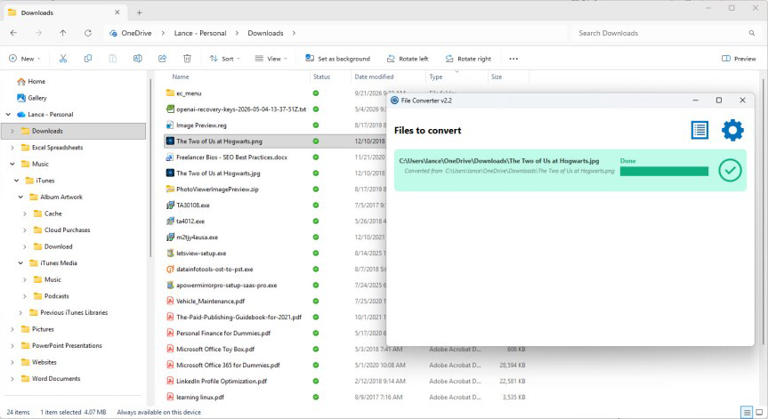The width and height of the screenshot is (768, 419).
Task: Click Lance - Personal in the address bar
Action: pyautogui.click(x=200, y=33)
